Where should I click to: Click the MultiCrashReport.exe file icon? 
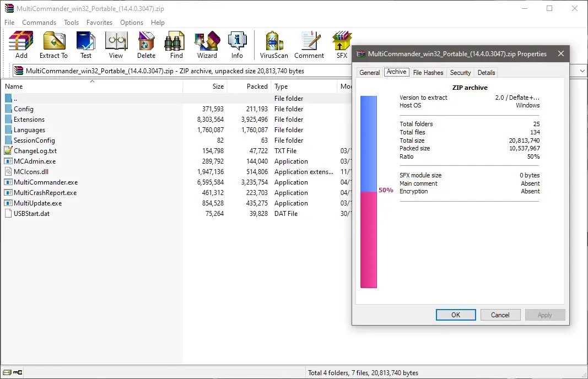click(x=8, y=193)
